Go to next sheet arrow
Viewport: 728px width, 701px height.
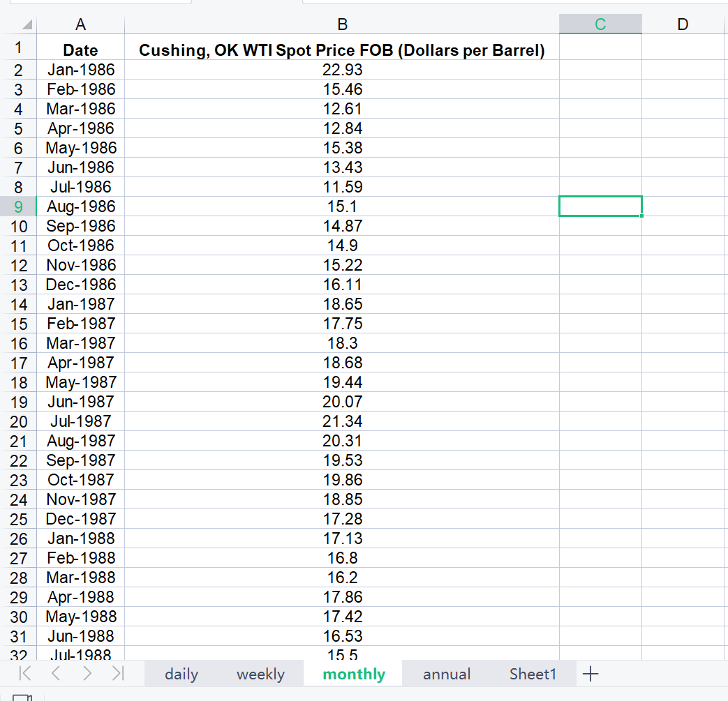tap(87, 673)
